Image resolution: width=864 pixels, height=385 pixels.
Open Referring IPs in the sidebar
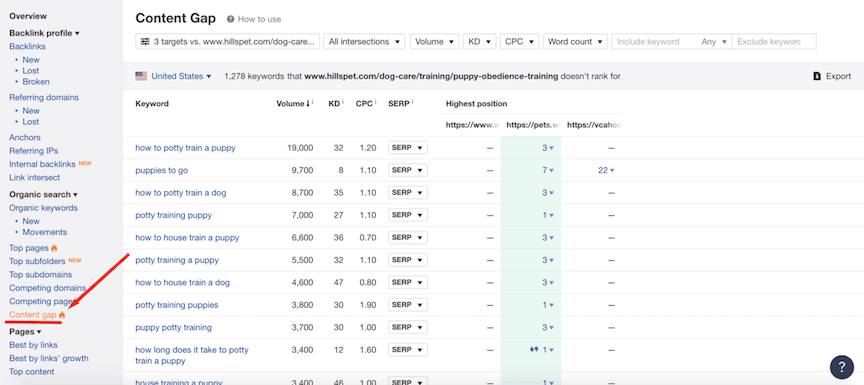[34, 150]
